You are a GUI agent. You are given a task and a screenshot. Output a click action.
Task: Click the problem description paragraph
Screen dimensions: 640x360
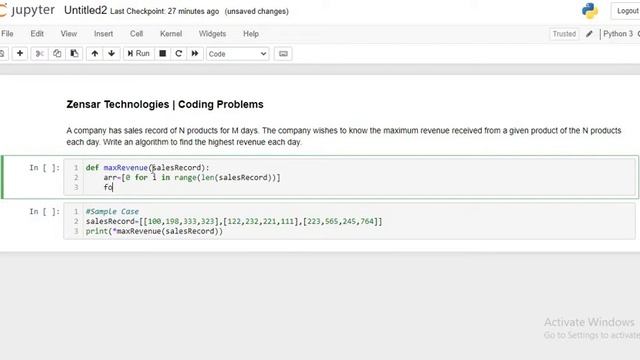coord(344,136)
